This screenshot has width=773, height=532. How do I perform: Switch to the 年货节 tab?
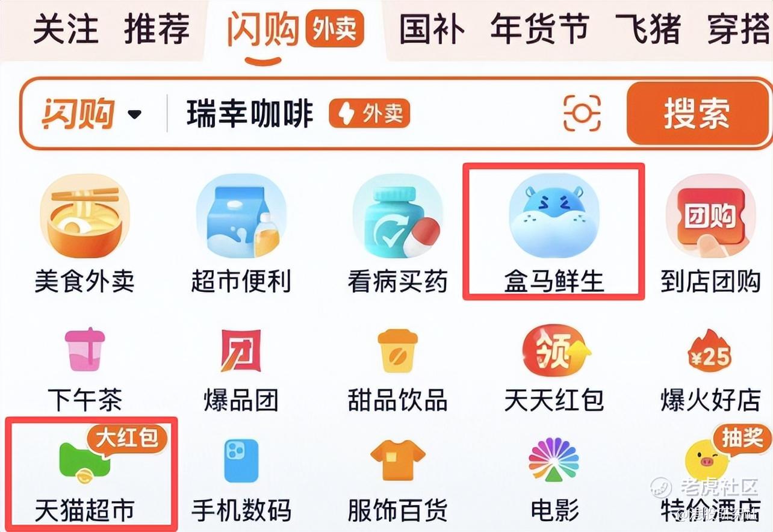point(539,29)
